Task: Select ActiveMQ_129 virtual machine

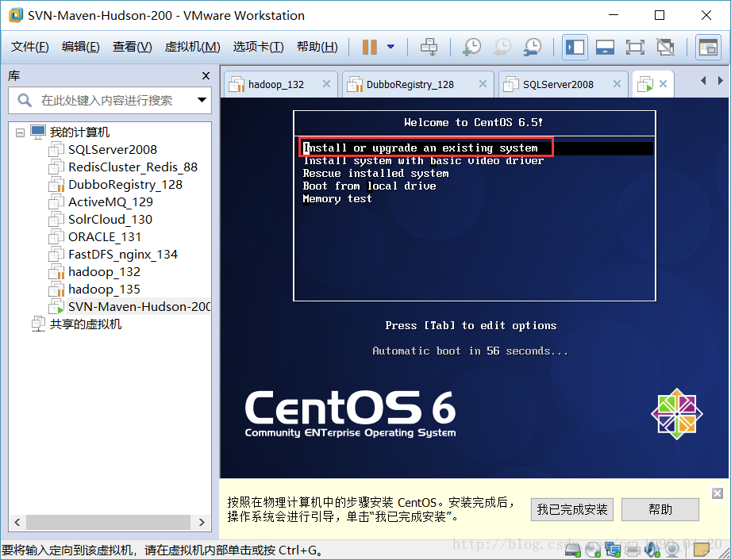Action: point(110,201)
